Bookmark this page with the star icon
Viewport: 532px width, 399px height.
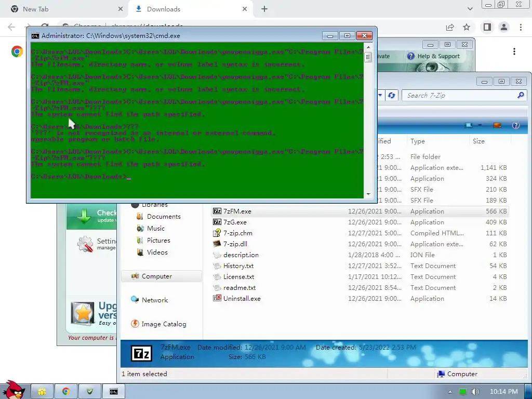pos(467,27)
